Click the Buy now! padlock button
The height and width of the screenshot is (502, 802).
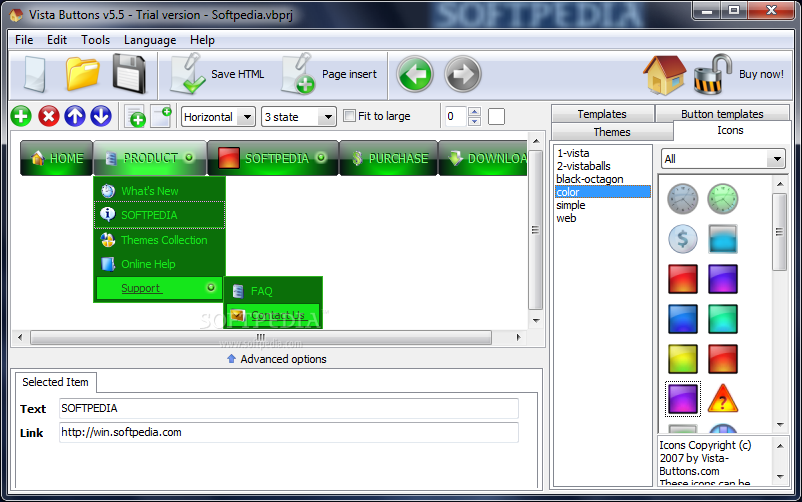(x=739, y=75)
